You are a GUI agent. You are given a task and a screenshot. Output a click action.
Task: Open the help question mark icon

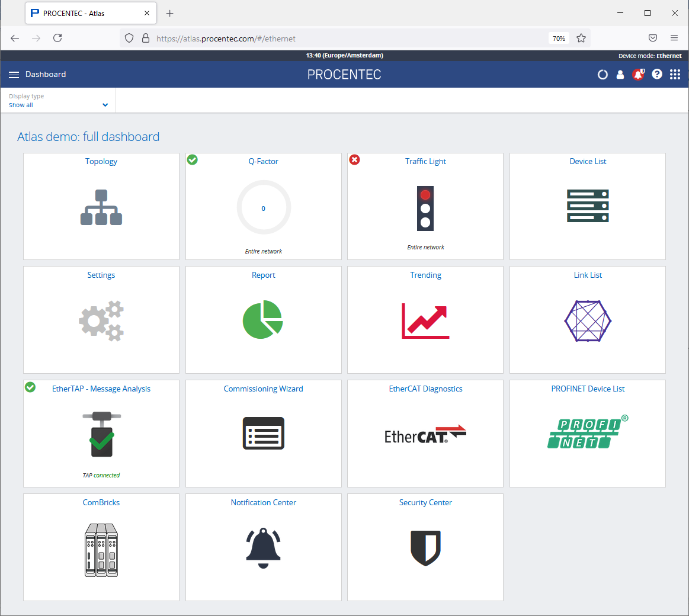(657, 74)
